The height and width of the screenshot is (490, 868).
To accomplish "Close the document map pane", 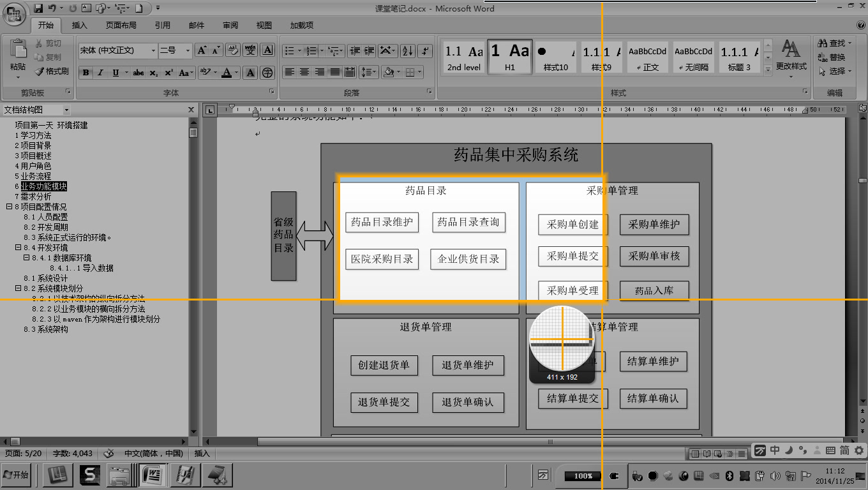I will click(191, 110).
